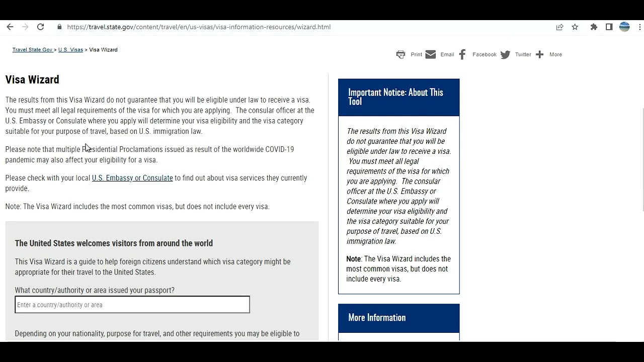This screenshot has height=362, width=644.
Task: Click the 'Note: The Visa Wizard includes' paragraph
Action: tap(137, 207)
